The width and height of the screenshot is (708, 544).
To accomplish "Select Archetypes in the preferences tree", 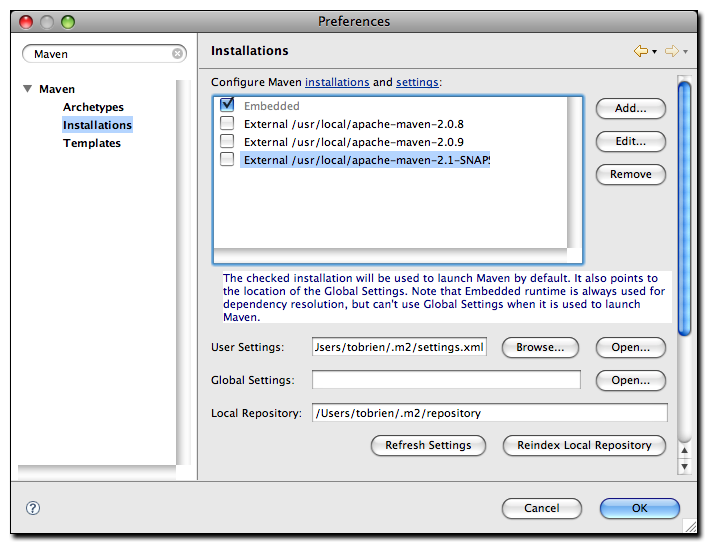I will [x=93, y=107].
